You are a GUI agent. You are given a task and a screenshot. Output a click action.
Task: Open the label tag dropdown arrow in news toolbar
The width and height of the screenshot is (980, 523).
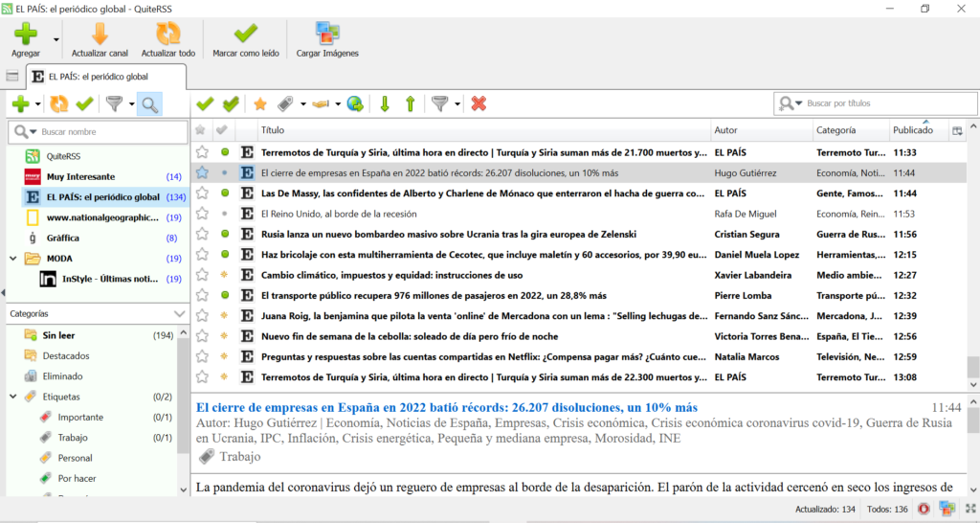(x=303, y=103)
